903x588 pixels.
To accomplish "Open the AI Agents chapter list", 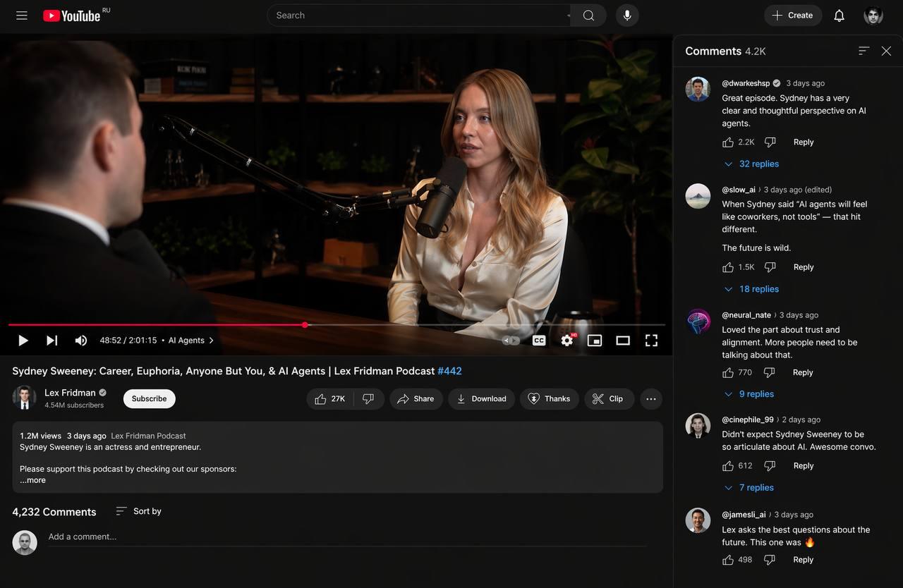I will [191, 341].
